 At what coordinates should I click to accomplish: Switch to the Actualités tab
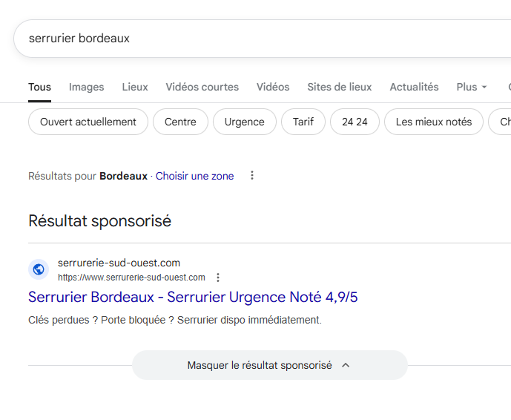[414, 87]
